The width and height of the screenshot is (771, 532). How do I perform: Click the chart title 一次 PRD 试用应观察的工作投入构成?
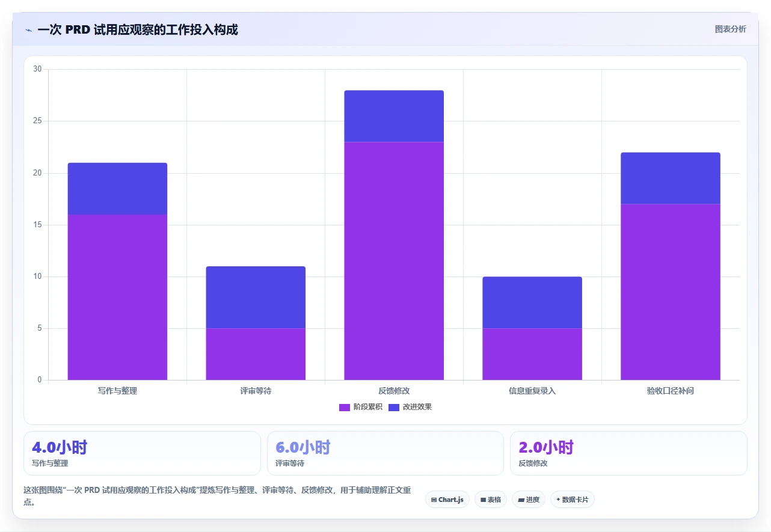point(138,29)
